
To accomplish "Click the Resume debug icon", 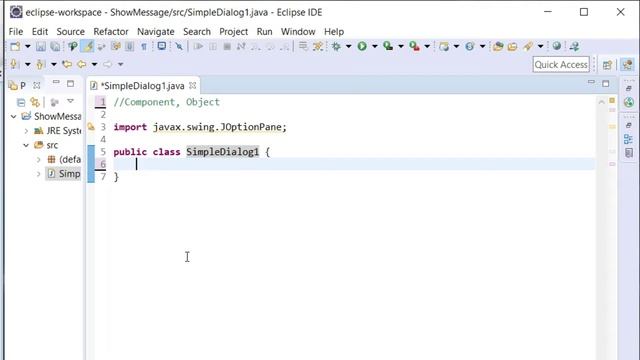I will pos(198,46).
